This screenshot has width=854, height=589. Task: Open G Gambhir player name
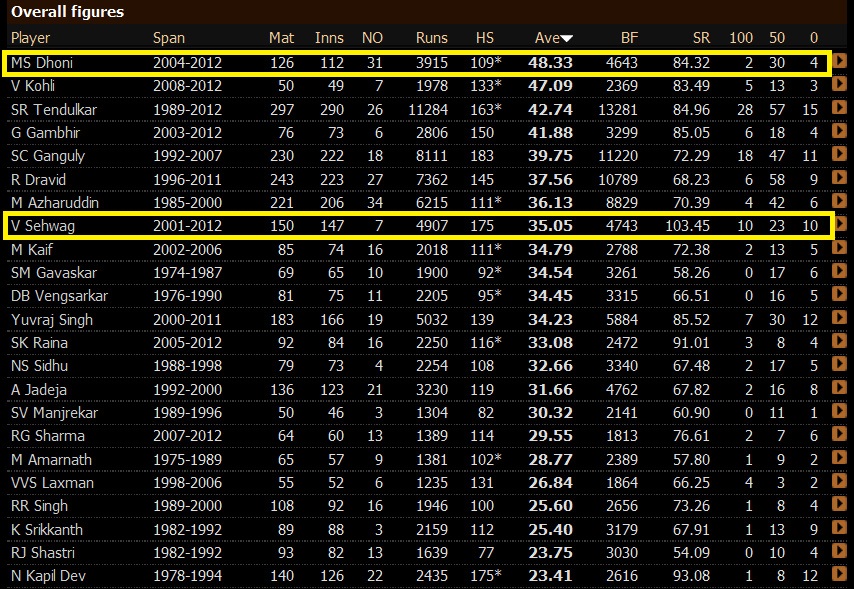[x=45, y=132]
